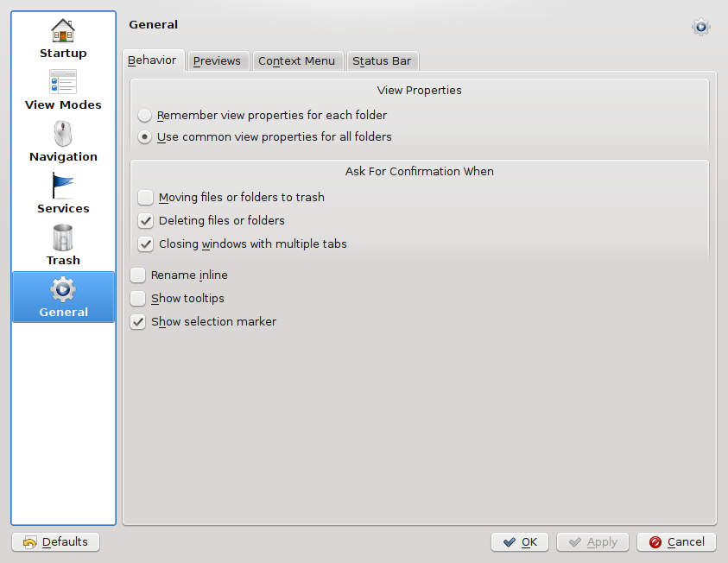
Task: Select the Services flag icon
Action: click(63, 187)
